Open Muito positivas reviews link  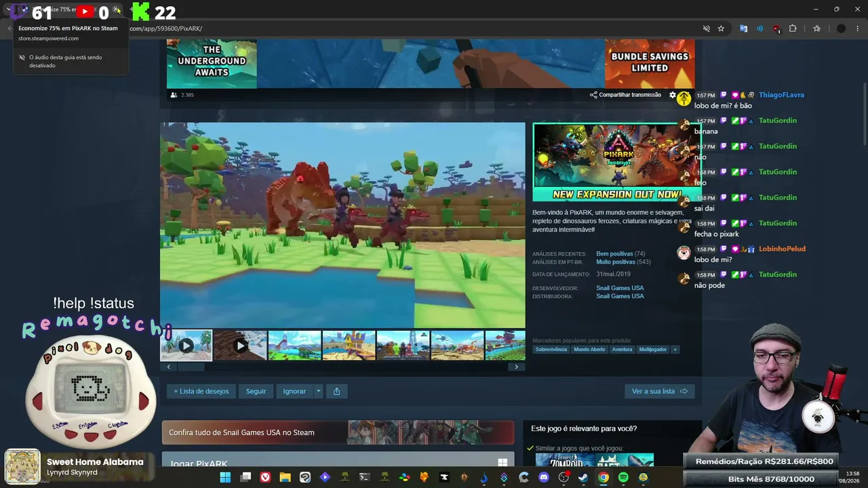coord(616,262)
